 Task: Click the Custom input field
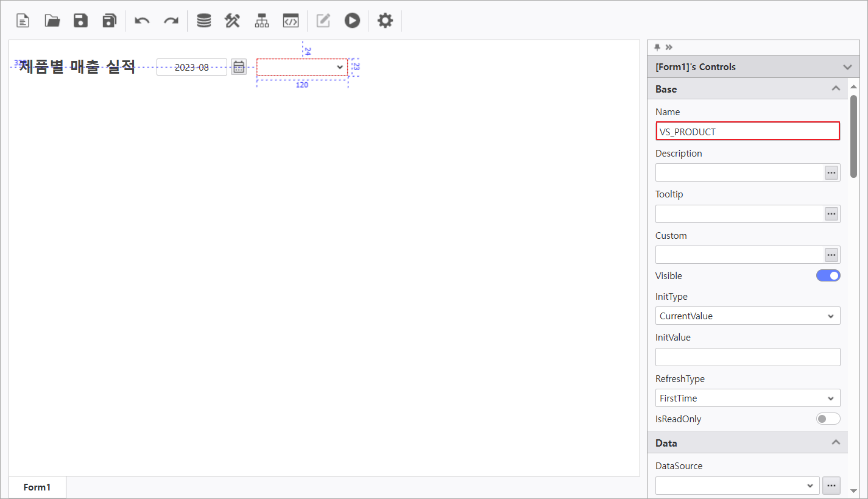pos(740,255)
